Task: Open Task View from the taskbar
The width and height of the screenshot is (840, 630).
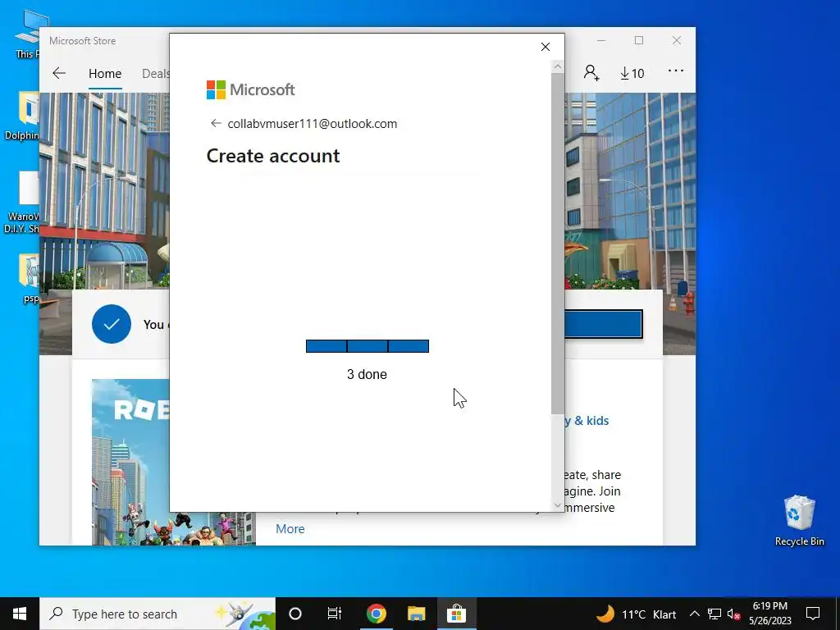Action: click(335, 614)
